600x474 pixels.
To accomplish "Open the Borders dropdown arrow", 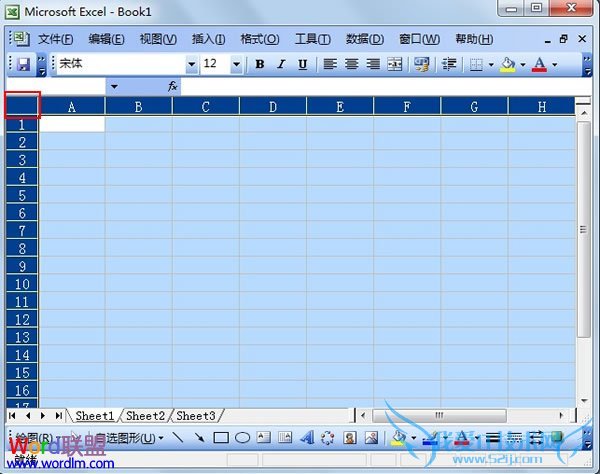I will point(491,64).
